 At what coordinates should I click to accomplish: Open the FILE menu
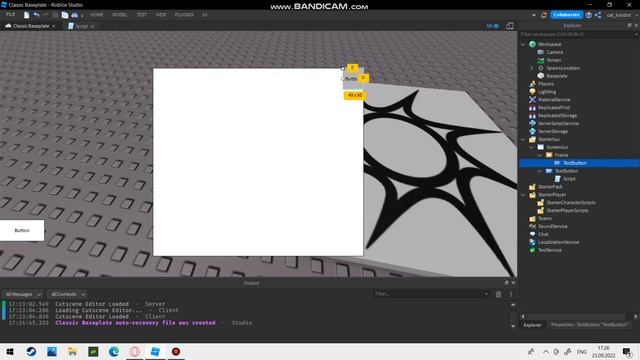pos(10,14)
